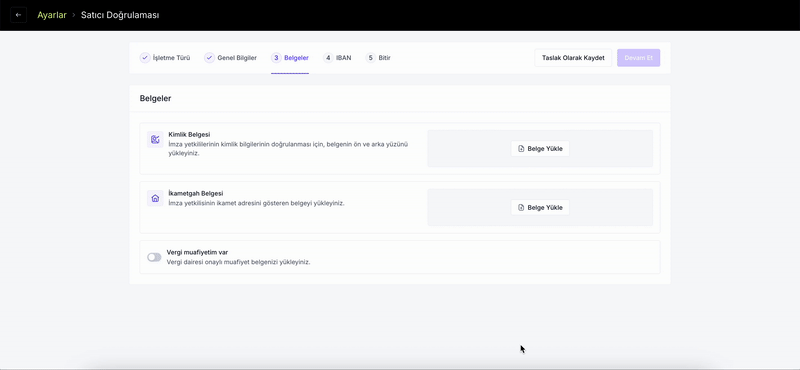Click the Kimlik Belgesi description text

pyautogui.click(x=288, y=149)
